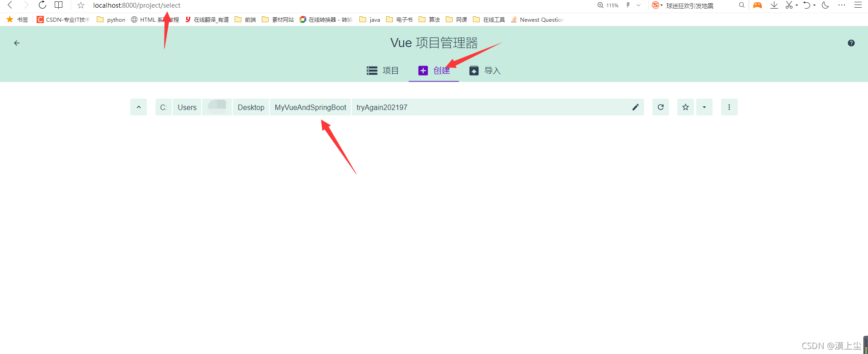
Task: Open the game controller icon
Action: click(757, 5)
